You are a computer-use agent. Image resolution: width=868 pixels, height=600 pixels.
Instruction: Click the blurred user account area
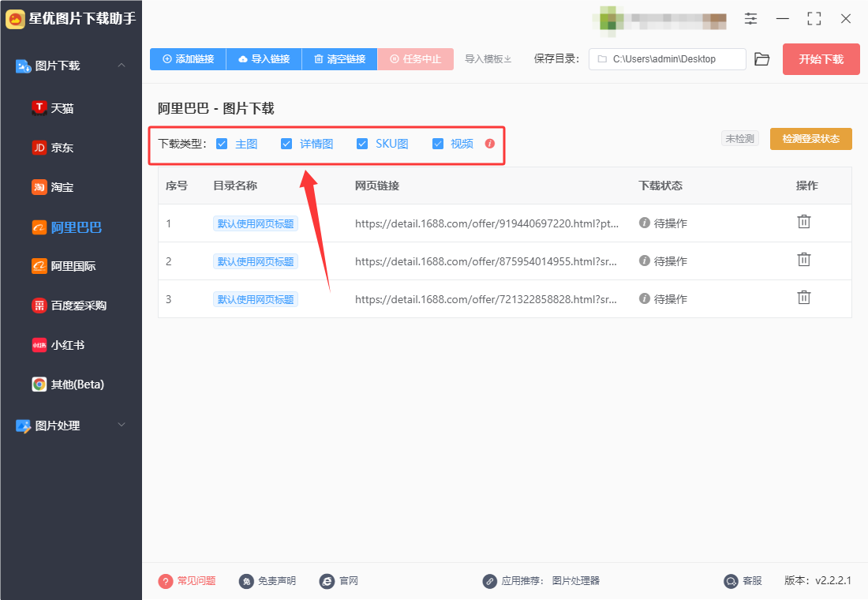pyautogui.click(x=660, y=20)
